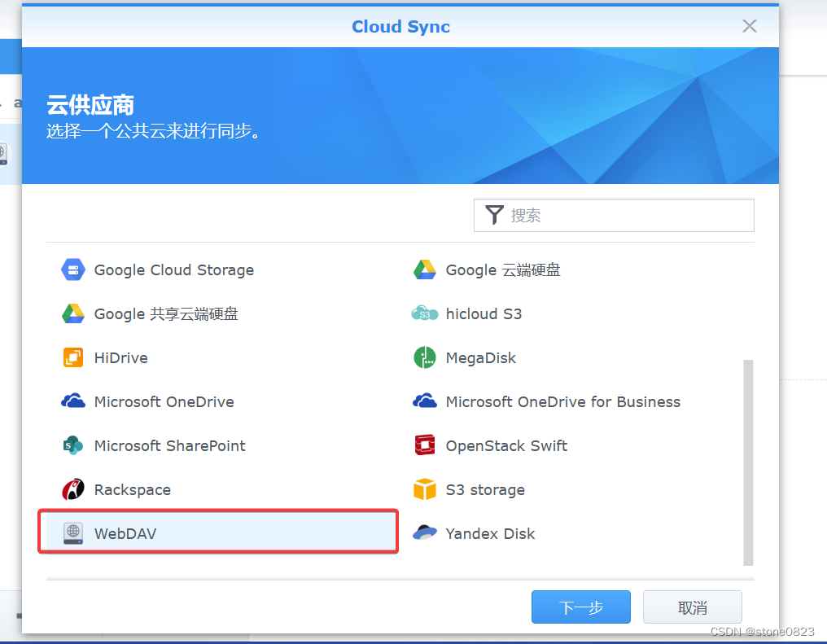The image size is (827, 644).
Task: Click the filter funnel icon
Action: (494, 215)
